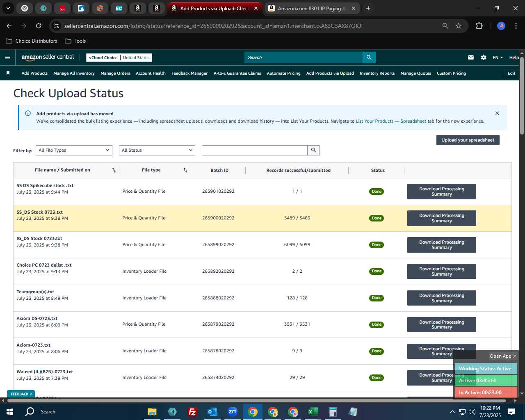
Task: Open Custom Pricing menu item
Action: pos(451,73)
